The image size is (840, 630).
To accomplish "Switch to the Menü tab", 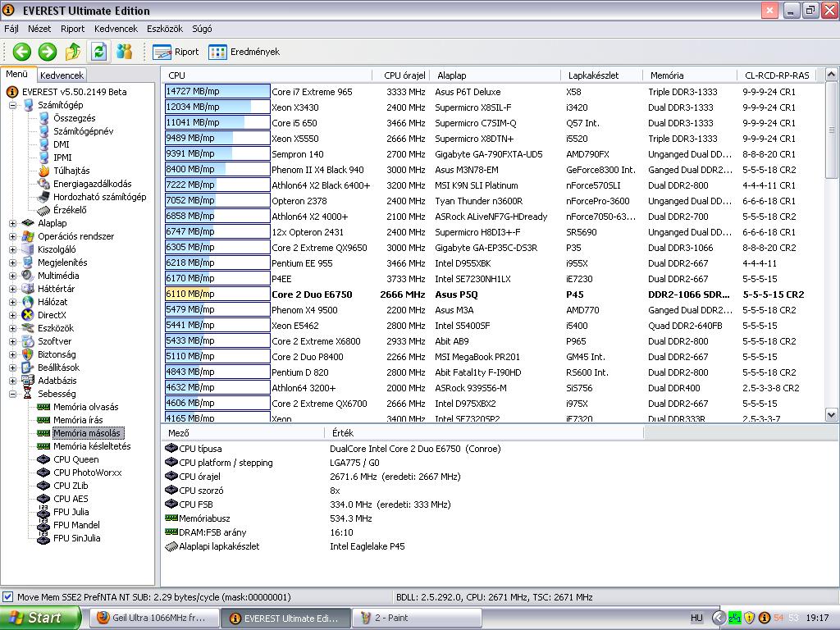I will point(17,74).
